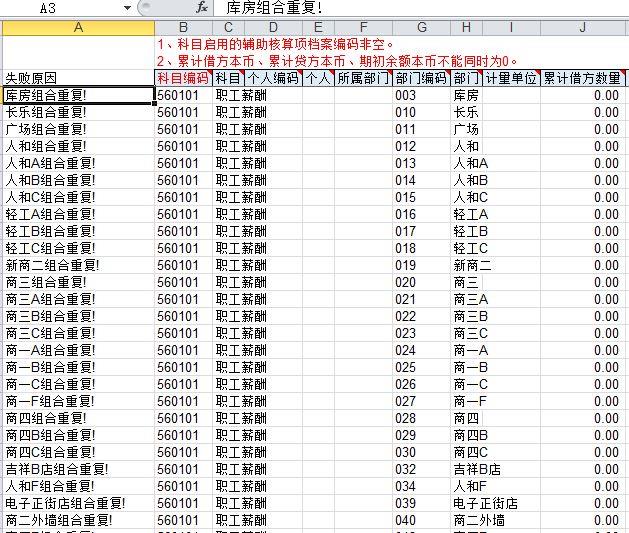629x533 pixels.
Task: Click 职工薪酬 in the 长乐 row
Action: tap(241, 112)
